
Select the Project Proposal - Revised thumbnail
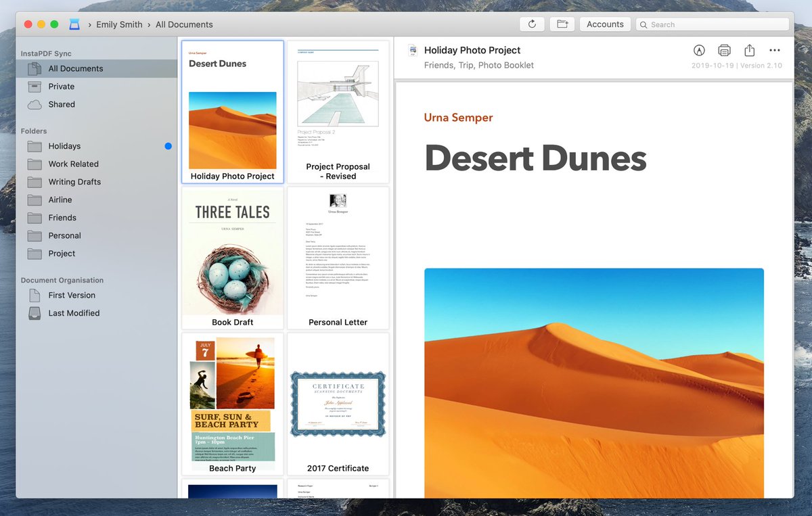[338, 112]
